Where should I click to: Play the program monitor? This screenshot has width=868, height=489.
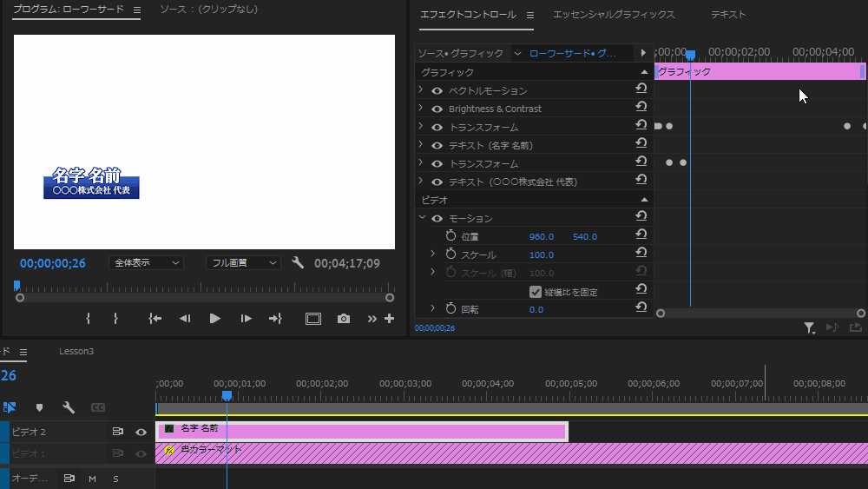(214, 319)
